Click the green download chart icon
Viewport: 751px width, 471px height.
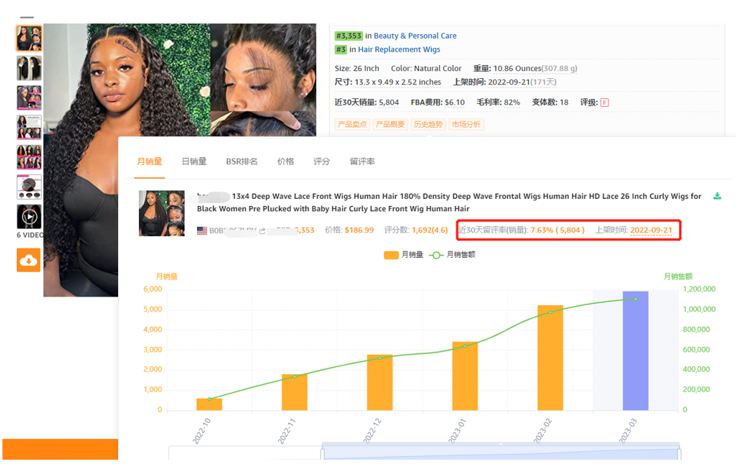tap(717, 196)
